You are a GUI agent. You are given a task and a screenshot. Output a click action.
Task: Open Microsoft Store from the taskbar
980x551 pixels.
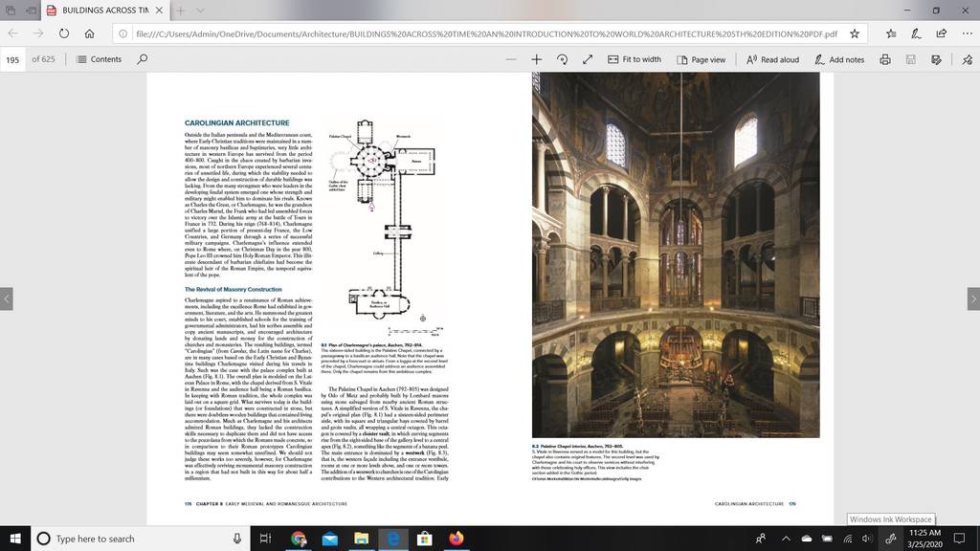coord(425,539)
